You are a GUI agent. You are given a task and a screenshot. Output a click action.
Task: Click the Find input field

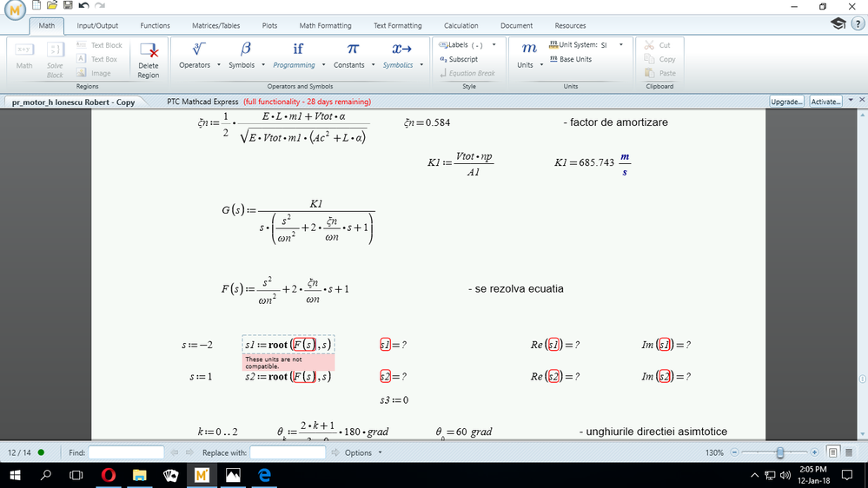(126, 452)
